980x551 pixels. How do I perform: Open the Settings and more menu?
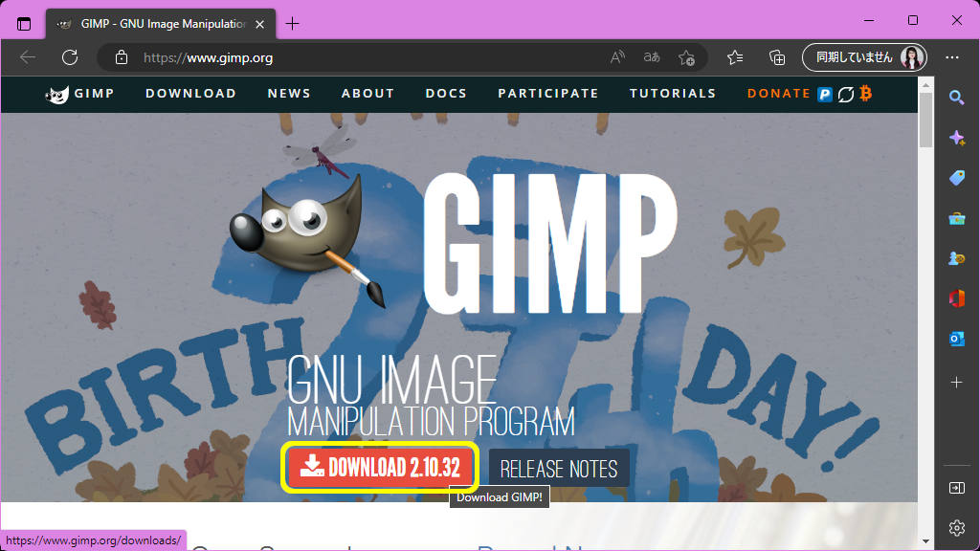pyautogui.click(x=953, y=57)
